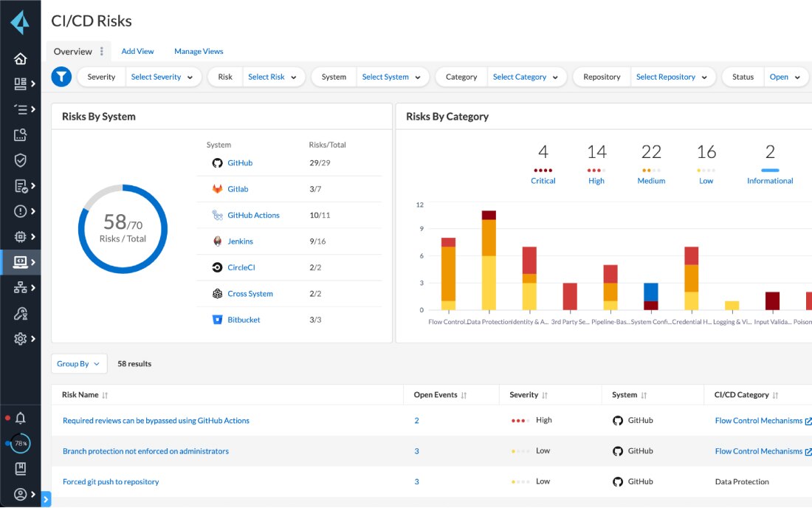Open GitHub system link
This screenshot has height=508, width=812.
(240, 162)
